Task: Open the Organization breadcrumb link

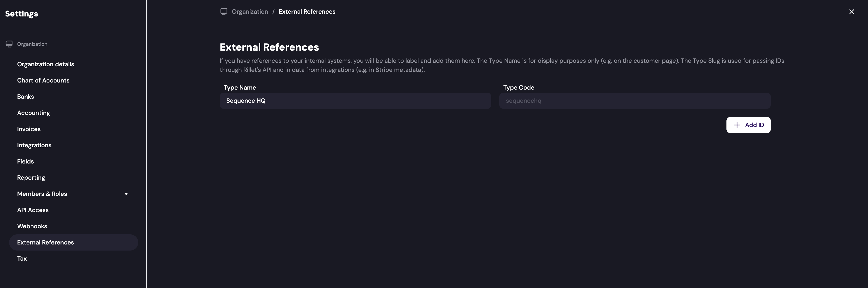Action: coord(250,11)
